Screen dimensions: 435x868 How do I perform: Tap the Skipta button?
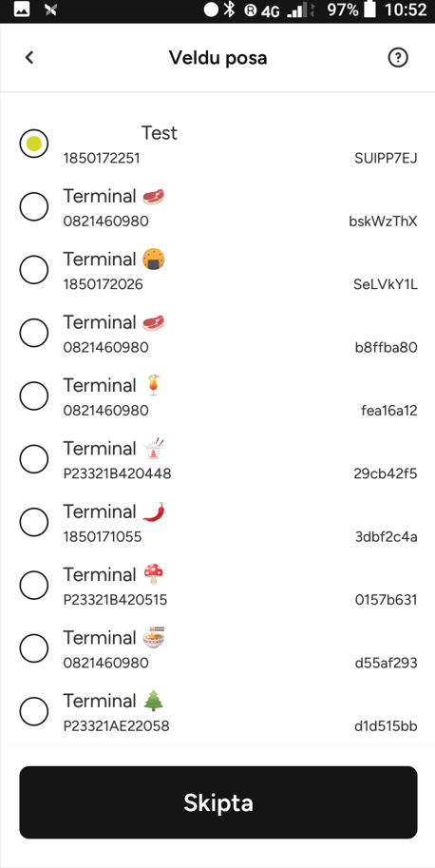[218, 802]
